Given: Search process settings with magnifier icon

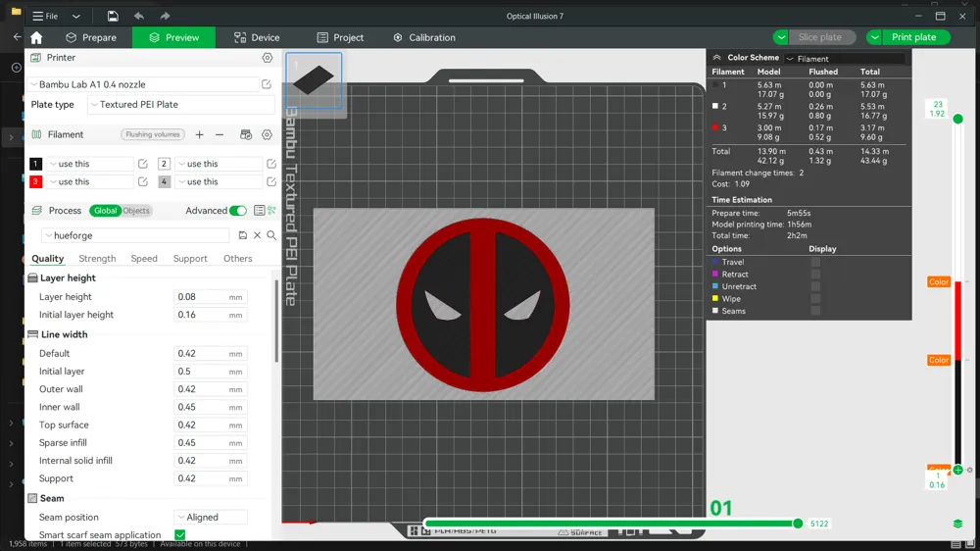Looking at the screenshot, I should (x=271, y=235).
